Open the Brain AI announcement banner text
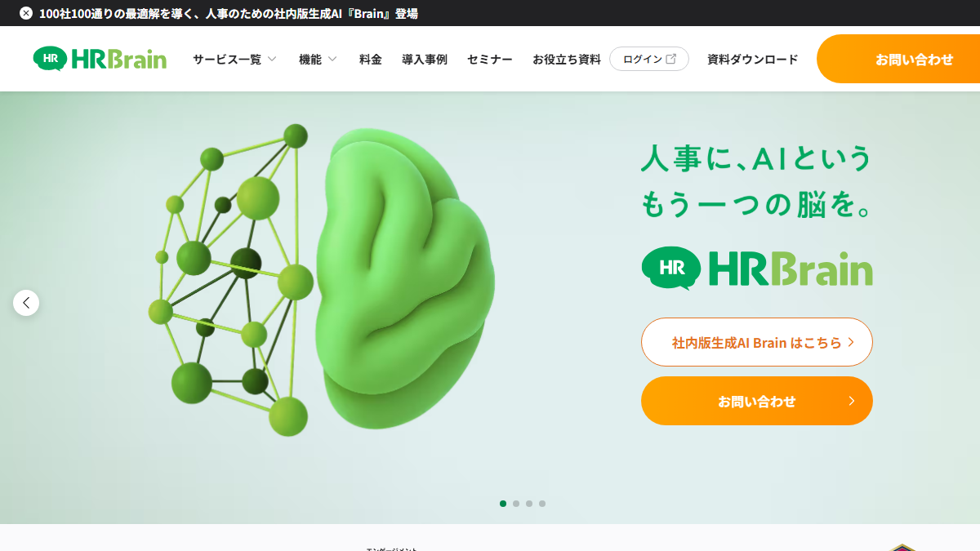 [229, 14]
